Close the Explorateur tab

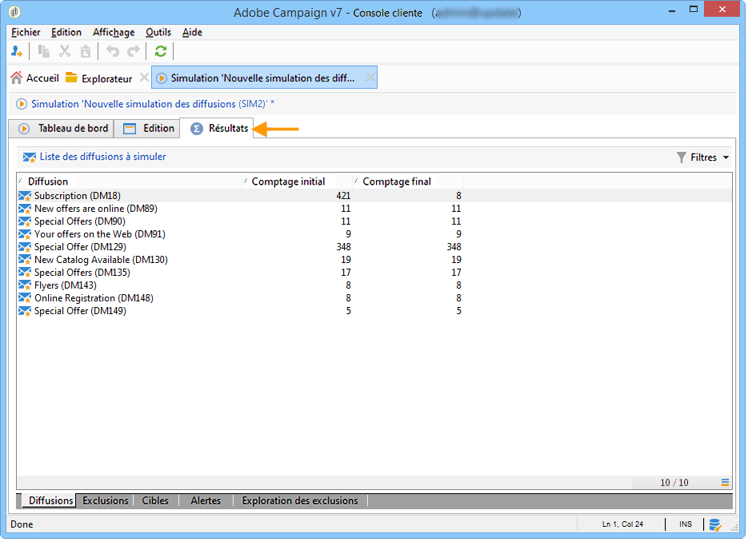(144, 78)
